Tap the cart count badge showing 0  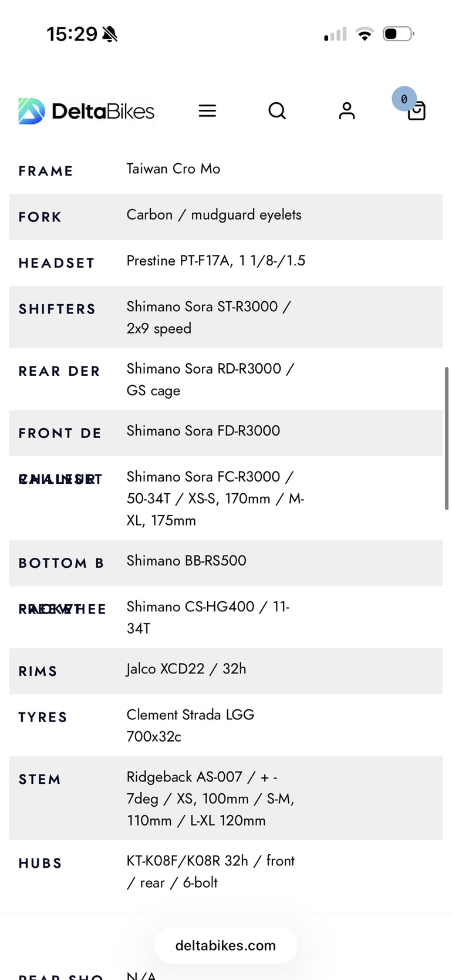click(x=404, y=99)
